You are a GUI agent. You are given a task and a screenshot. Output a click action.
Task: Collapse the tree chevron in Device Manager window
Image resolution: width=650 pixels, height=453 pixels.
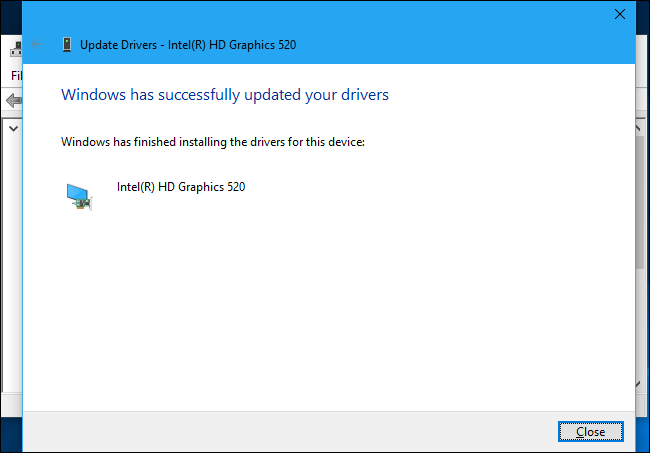[13, 128]
